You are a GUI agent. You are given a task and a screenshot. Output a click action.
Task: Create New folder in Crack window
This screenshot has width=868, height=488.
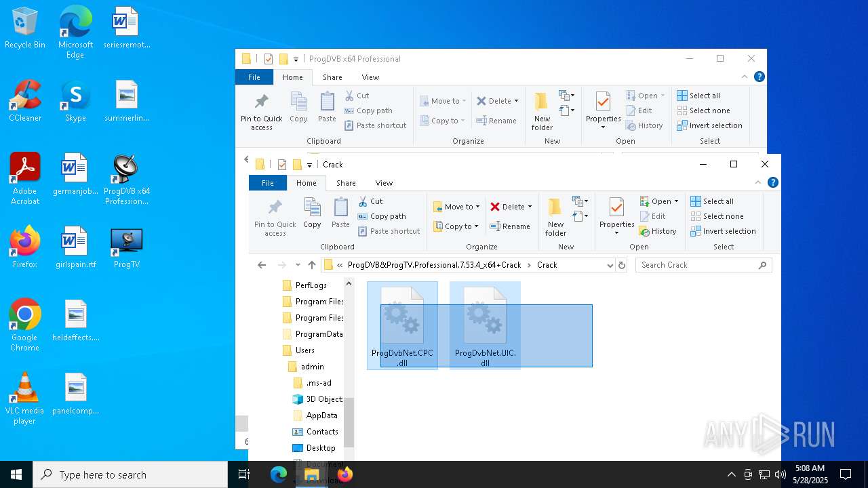555,217
